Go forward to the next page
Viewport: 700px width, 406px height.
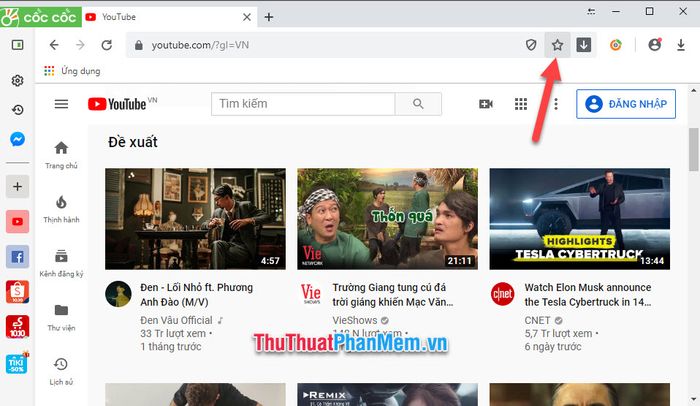coord(80,45)
